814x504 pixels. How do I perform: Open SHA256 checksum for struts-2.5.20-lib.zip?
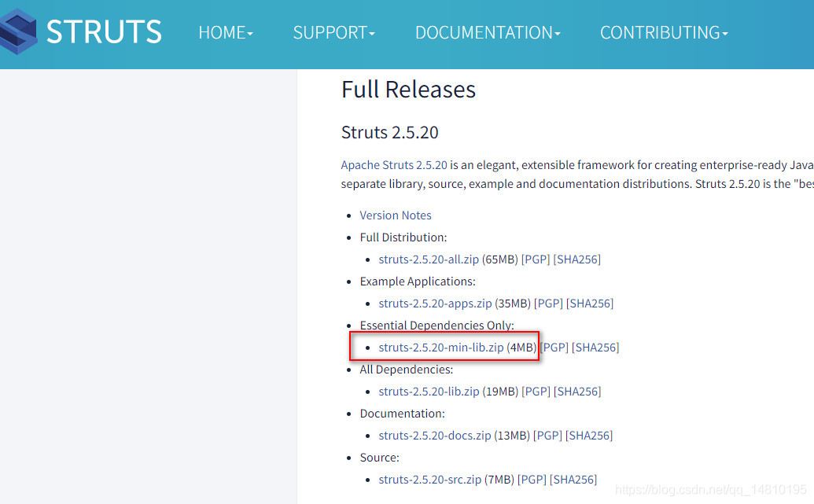[577, 392]
